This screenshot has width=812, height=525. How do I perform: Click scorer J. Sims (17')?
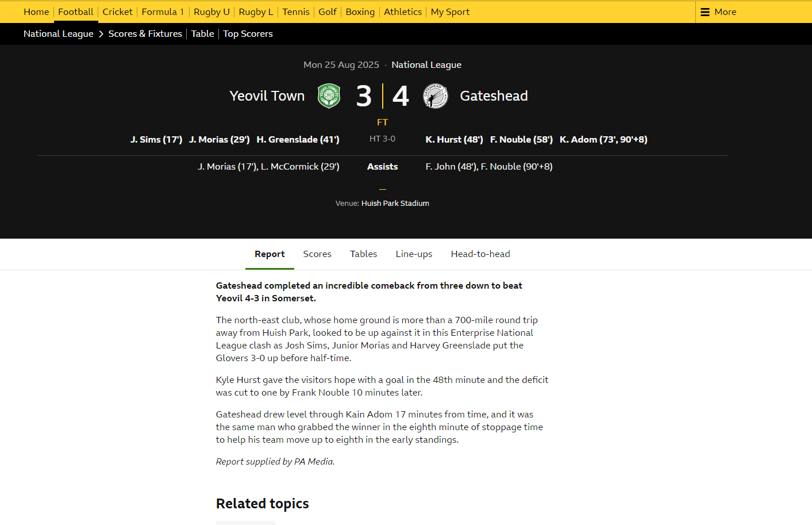click(156, 140)
